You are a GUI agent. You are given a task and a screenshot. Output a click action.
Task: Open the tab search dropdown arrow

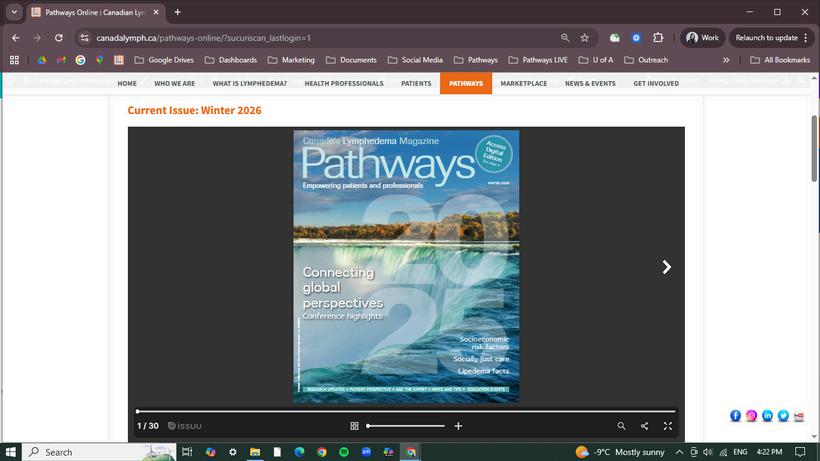point(14,12)
